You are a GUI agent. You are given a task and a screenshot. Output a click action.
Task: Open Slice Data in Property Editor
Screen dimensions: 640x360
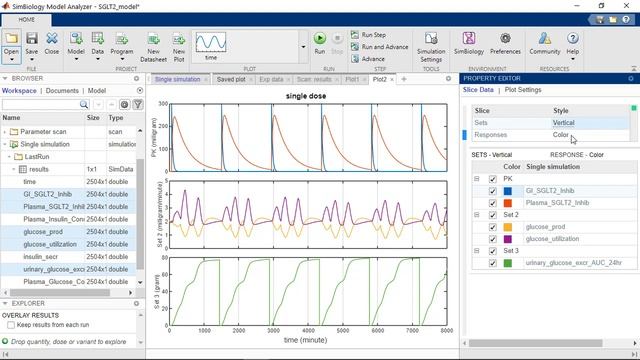[478, 90]
